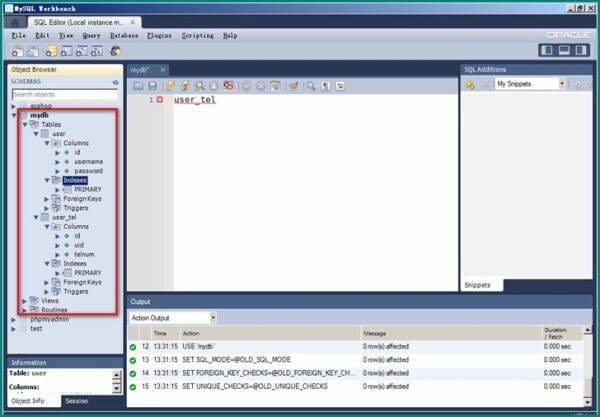Expand the phpmyadmin schema
This screenshot has width=600, height=417.
coord(14,319)
